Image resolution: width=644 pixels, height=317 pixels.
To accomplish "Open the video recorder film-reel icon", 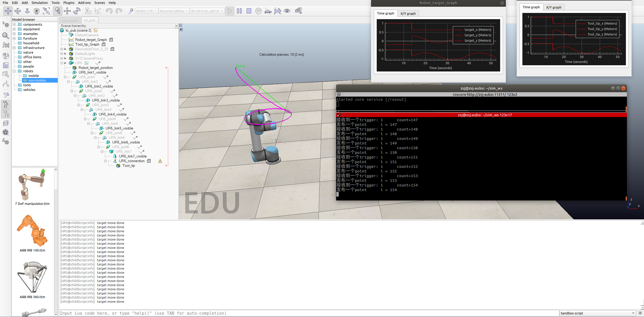I will pyautogui.click(x=6, y=132).
